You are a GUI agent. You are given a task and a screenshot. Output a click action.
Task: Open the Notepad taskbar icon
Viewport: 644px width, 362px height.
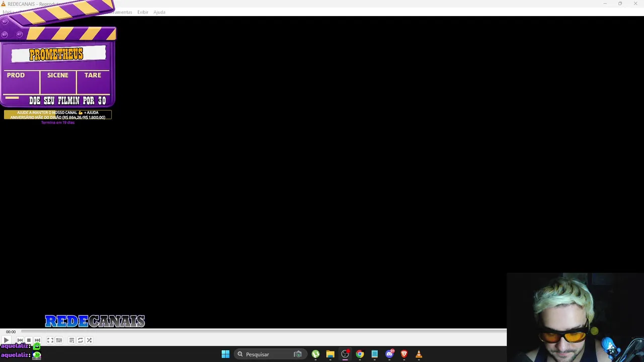(x=374, y=354)
